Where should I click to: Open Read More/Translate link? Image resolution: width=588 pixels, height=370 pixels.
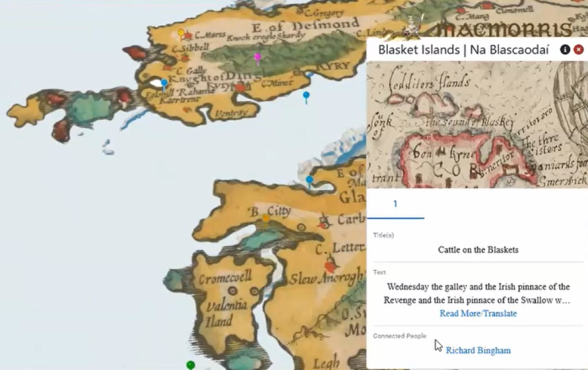coord(478,314)
